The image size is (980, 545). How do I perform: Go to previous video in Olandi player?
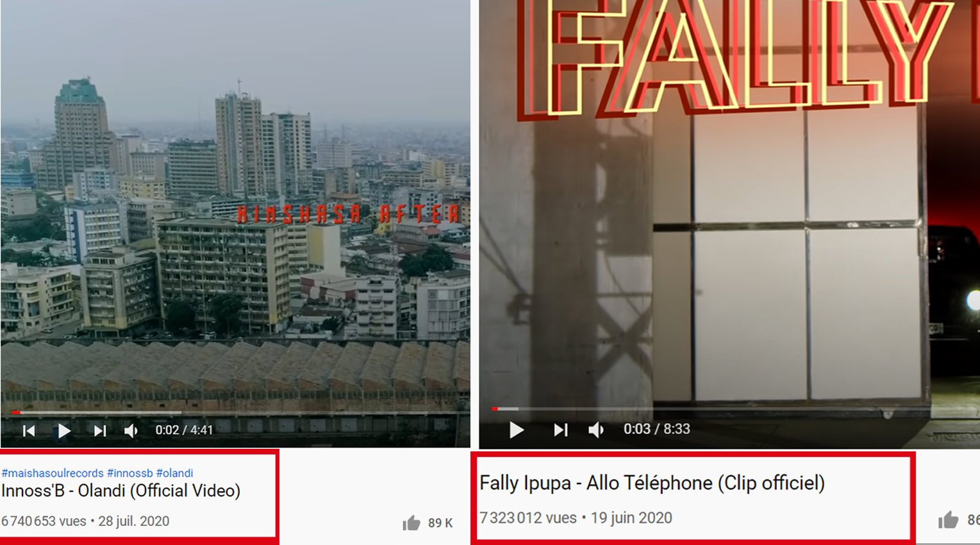(29, 431)
